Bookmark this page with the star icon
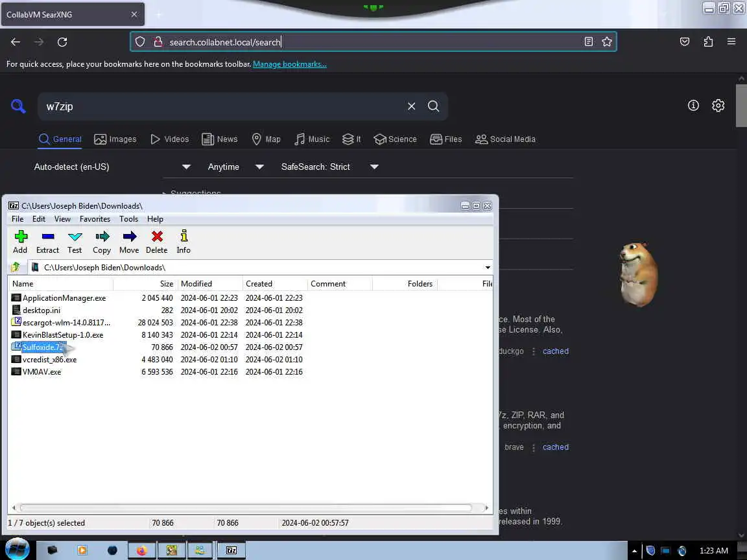Image resolution: width=747 pixels, height=560 pixels. (x=606, y=42)
